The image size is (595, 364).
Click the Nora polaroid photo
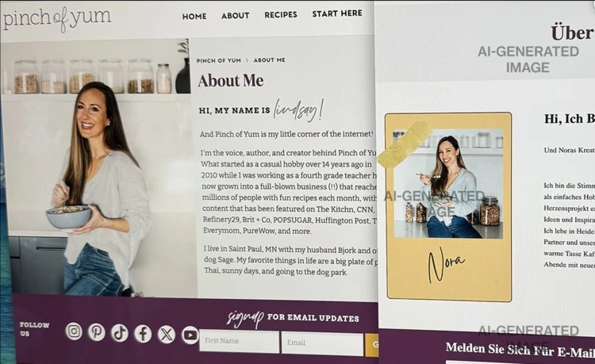tap(448, 183)
